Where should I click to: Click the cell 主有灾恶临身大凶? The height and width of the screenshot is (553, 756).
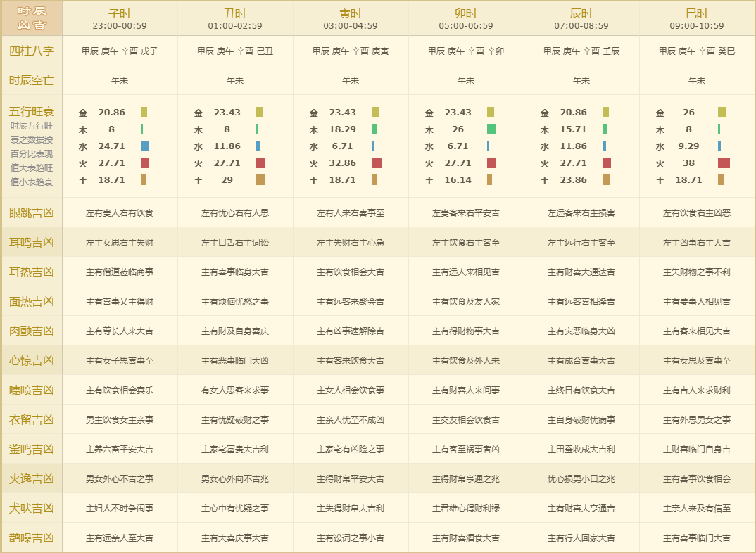click(581, 331)
